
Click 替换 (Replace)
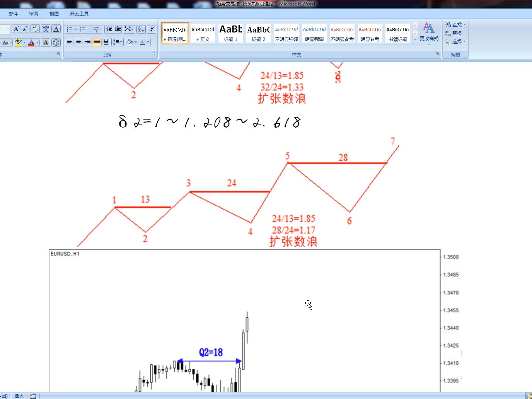tap(454, 33)
